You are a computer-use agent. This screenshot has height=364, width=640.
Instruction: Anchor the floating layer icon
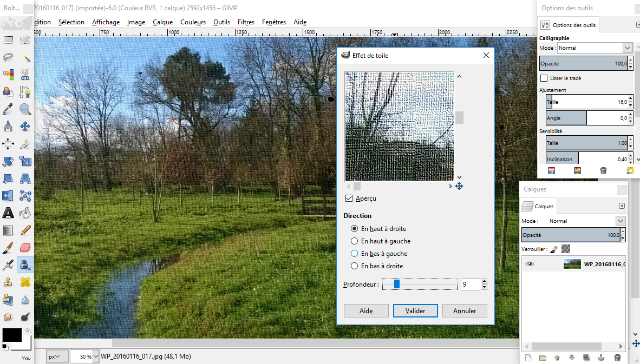[x=600, y=358]
